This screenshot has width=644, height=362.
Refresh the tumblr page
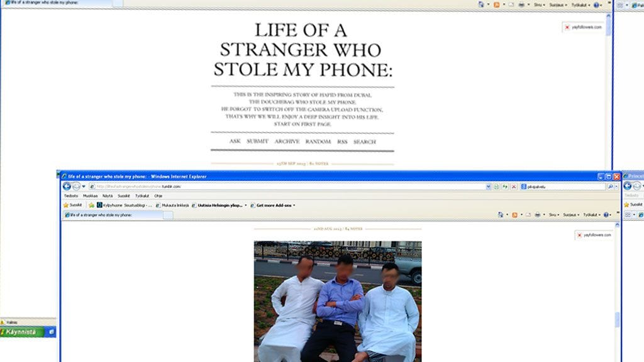496,186
